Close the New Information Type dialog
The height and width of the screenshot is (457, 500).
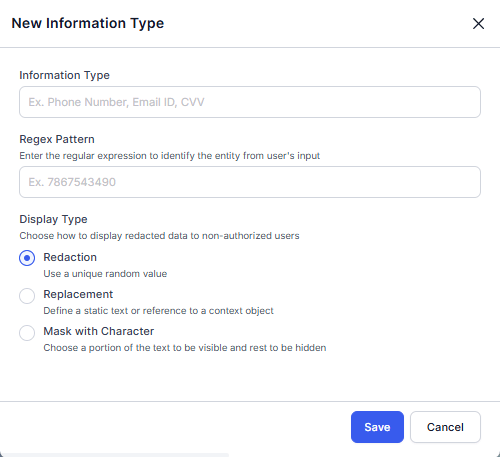pyautogui.click(x=478, y=24)
